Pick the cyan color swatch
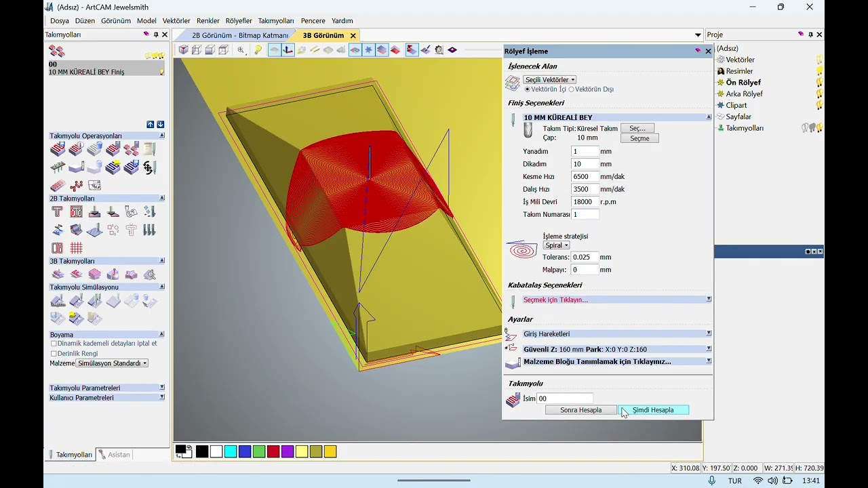 point(231,451)
